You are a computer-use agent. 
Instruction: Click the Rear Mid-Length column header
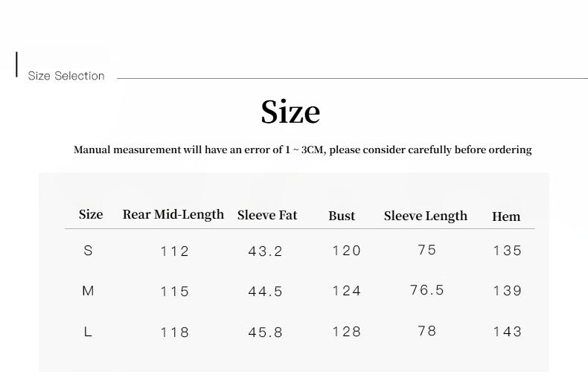(173, 215)
